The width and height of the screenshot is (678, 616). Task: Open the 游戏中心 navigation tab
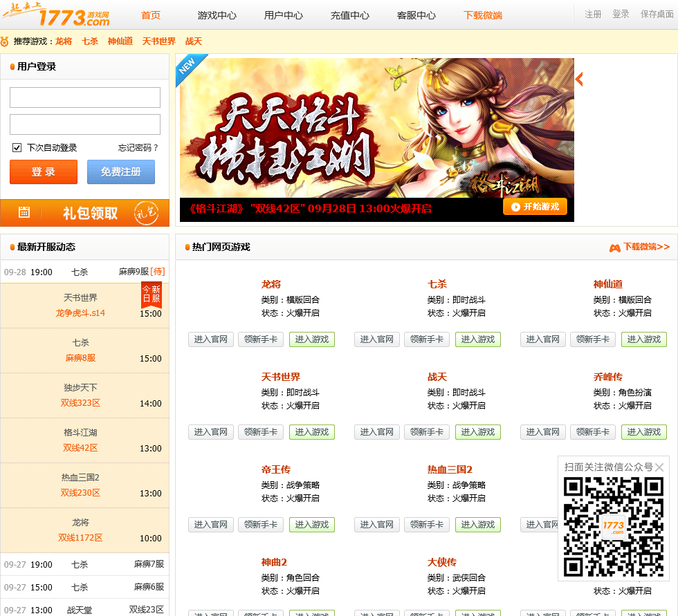click(x=217, y=15)
